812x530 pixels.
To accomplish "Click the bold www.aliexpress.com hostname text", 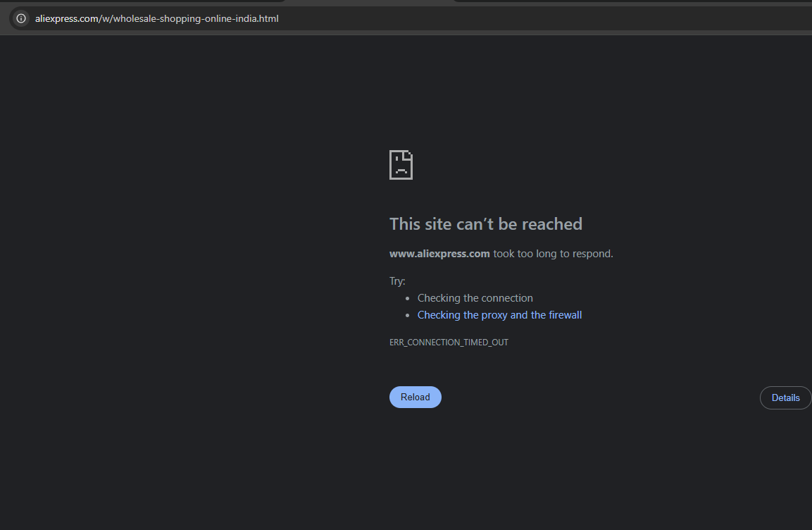I will 439,254.
